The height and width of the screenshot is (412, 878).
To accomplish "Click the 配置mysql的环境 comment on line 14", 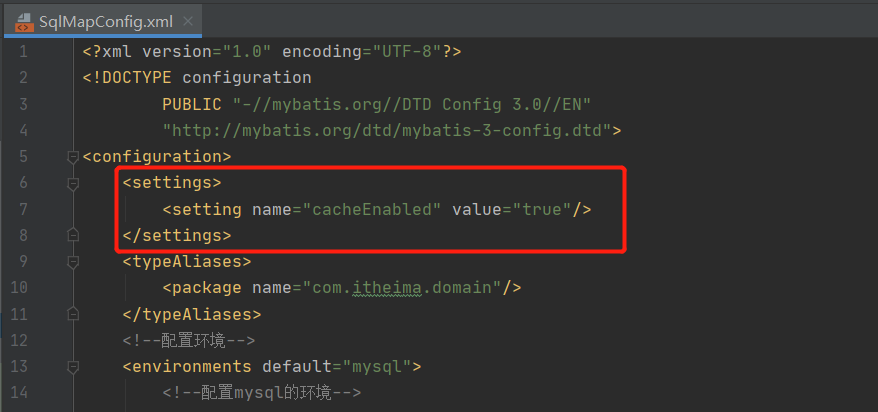I will pyautogui.click(x=262, y=394).
